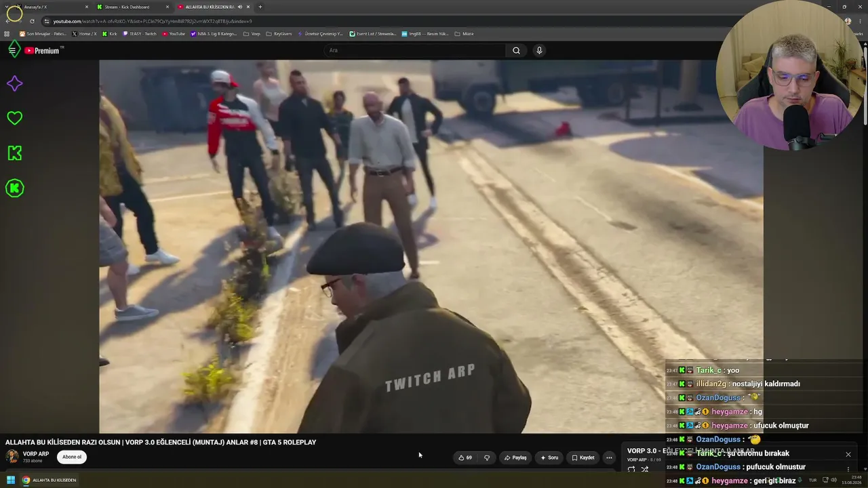The height and width of the screenshot is (488, 868).
Task: Go back with browser back arrow
Action: pyautogui.click(x=7, y=21)
